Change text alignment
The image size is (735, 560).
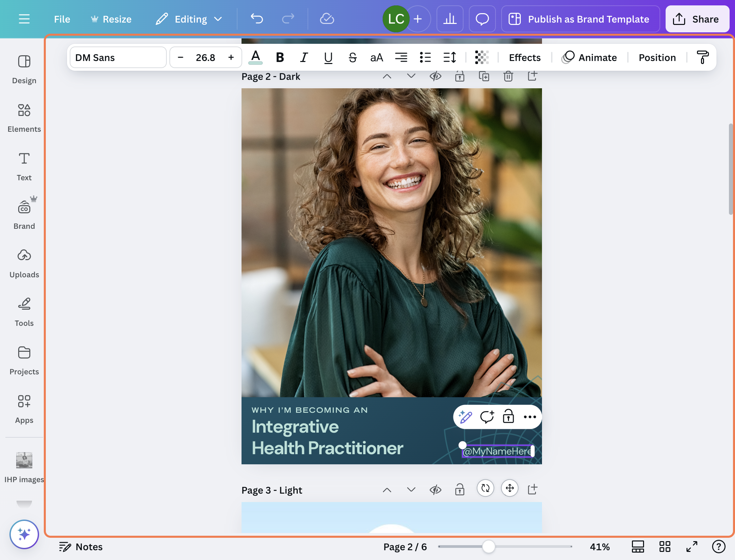tap(401, 58)
